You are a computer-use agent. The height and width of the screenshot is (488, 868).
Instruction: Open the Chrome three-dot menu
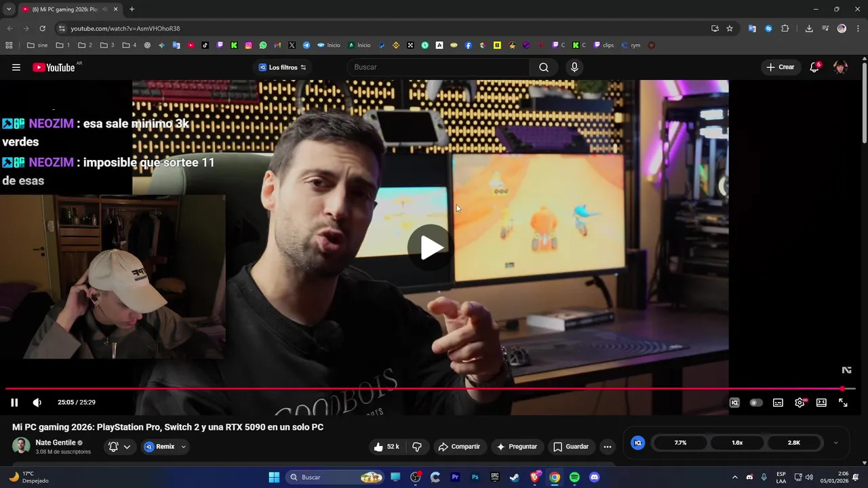pos(859,28)
